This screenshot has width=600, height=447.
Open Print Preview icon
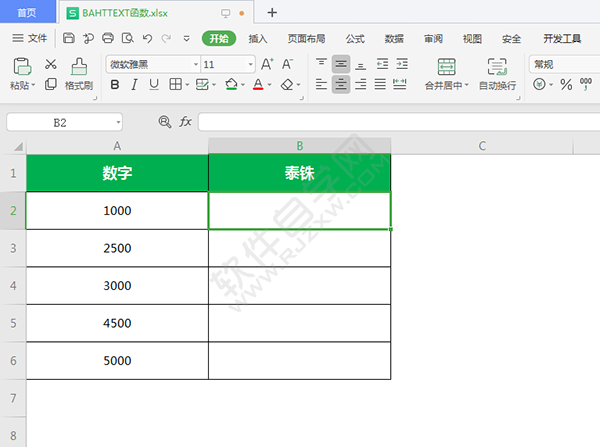point(127,38)
